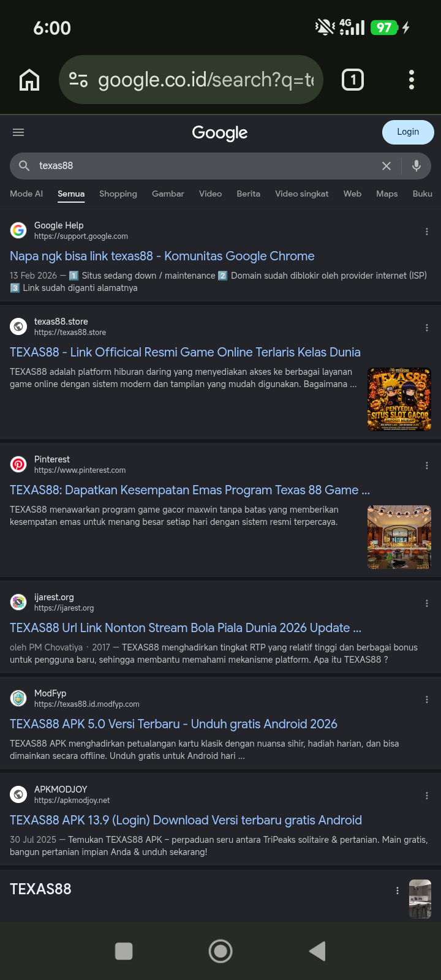
Task: Click the Pinterest favicon
Action: 18,464
